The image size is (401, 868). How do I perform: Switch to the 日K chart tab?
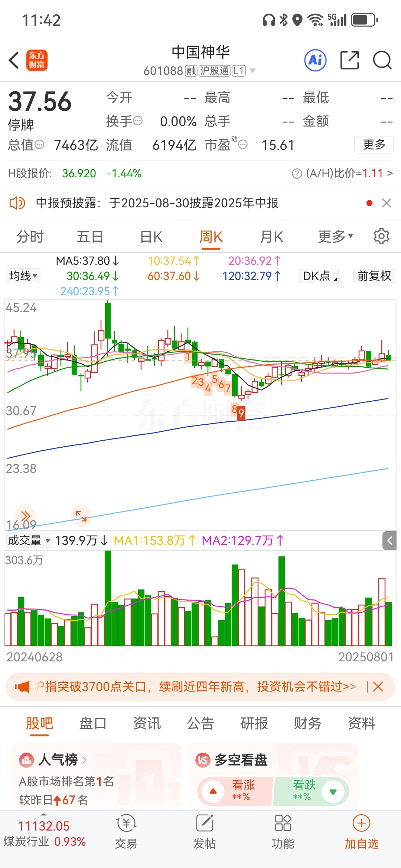[151, 236]
